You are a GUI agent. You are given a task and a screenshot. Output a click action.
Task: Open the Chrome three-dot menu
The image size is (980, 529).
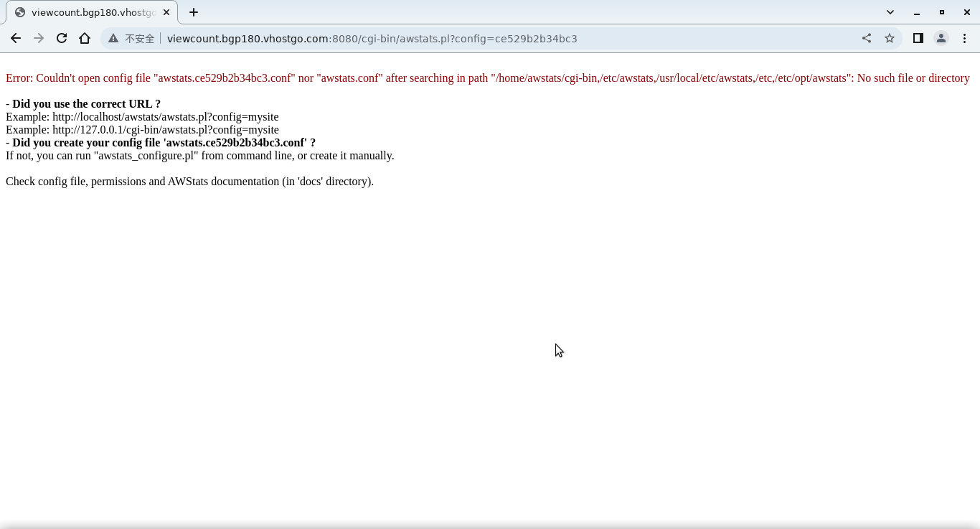pos(964,39)
